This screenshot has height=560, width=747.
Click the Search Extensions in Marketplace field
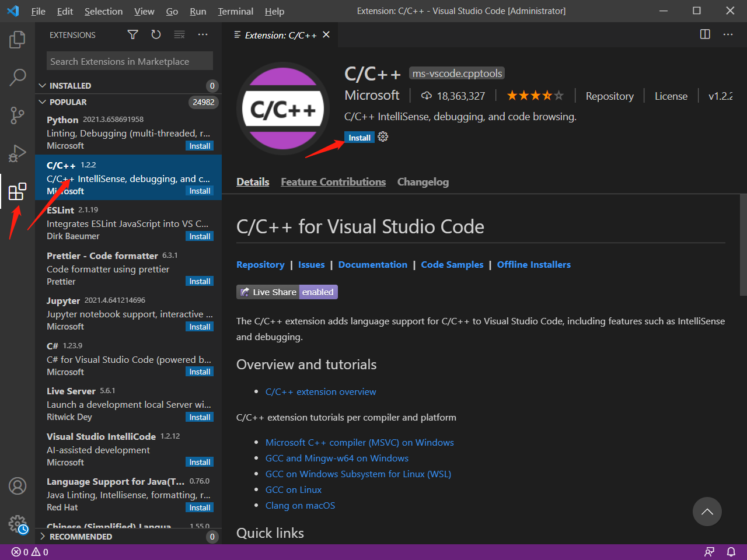[x=129, y=61]
